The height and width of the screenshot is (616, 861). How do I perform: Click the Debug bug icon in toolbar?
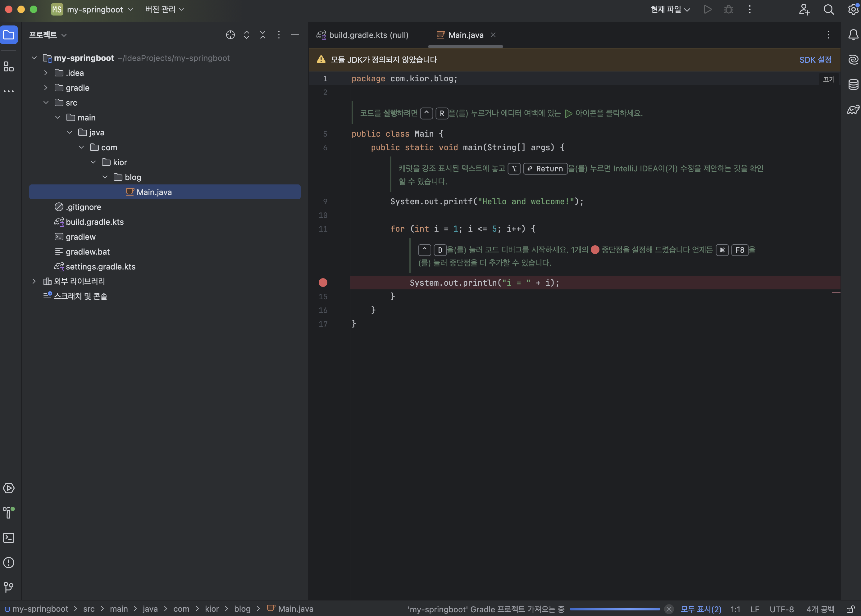pyautogui.click(x=728, y=10)
